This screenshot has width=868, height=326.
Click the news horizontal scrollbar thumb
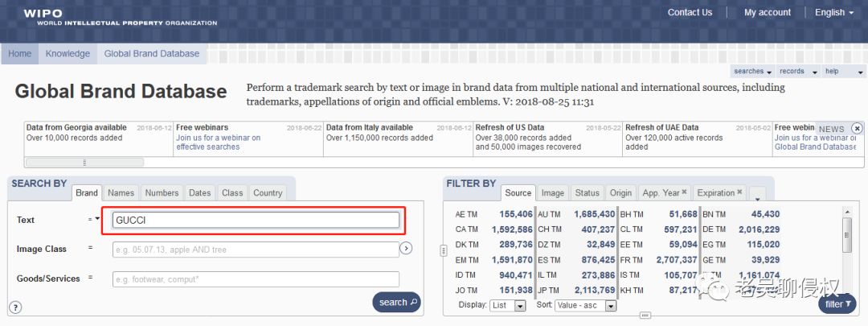point(84,163)
